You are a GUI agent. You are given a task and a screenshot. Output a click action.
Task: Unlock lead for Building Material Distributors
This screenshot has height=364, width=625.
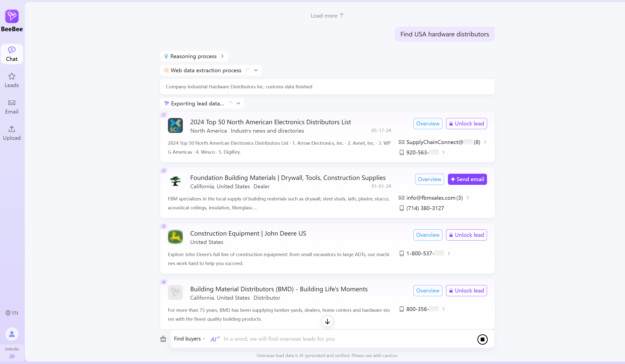pyautogui.click(x=466, y=291)
